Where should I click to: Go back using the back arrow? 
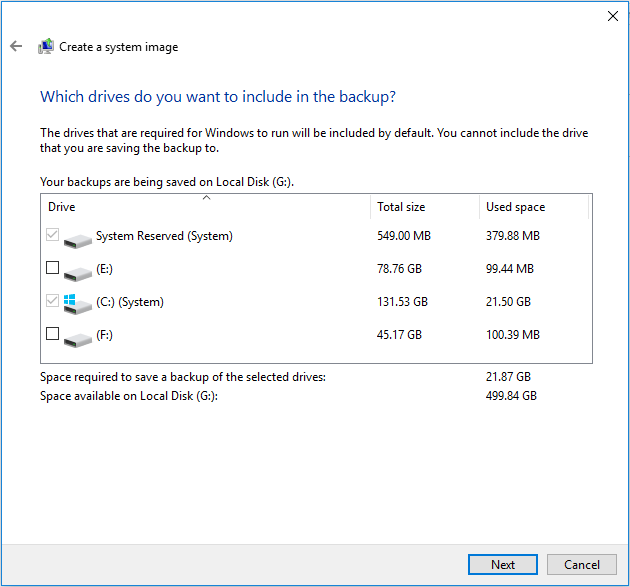coord(16,46)
